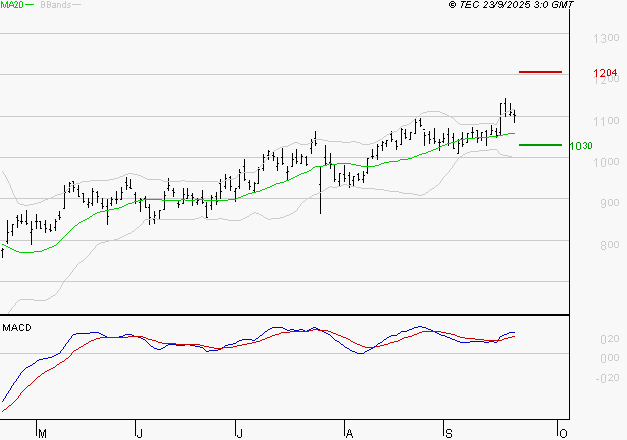Click the 1030 support price label
Image resolution: width=627 pixels, height=440 pixels.
point(580,146)
